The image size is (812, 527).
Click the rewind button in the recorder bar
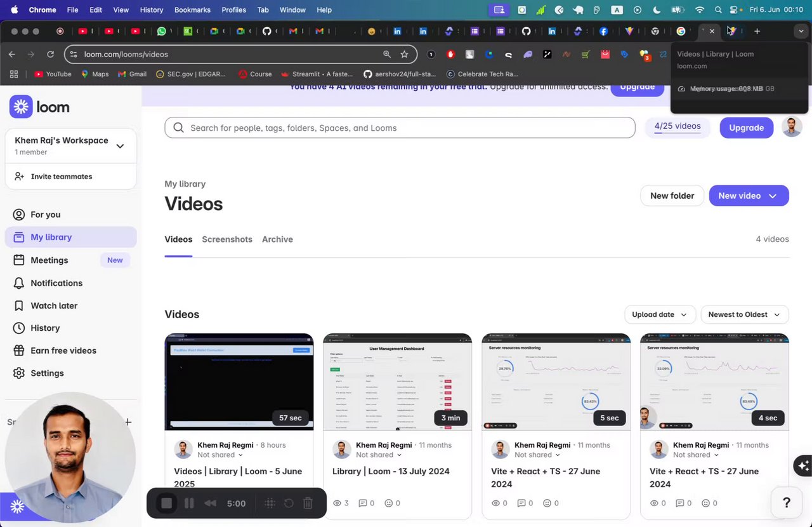tap(210, 504)
